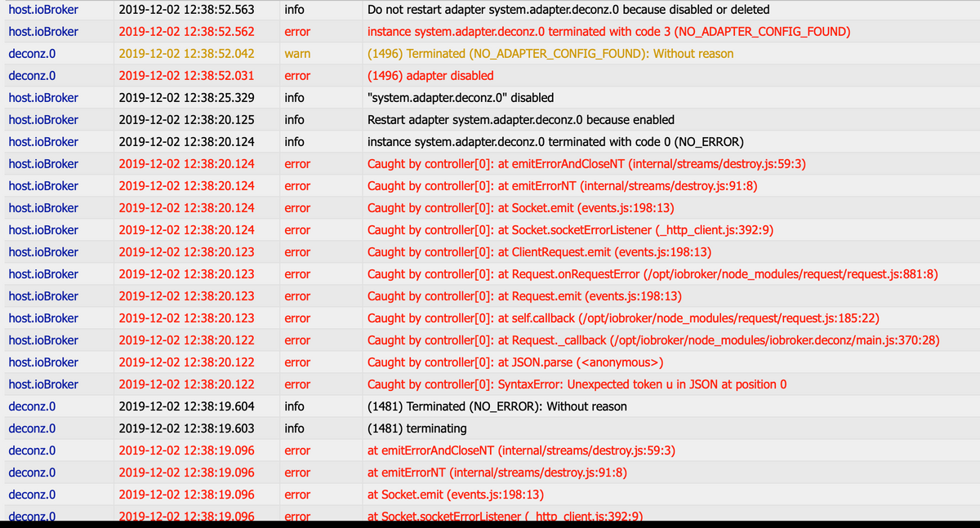Click the 'at Request._callback' deconz/main.js:370:28 message
The image size is (980, 528).
653,340
